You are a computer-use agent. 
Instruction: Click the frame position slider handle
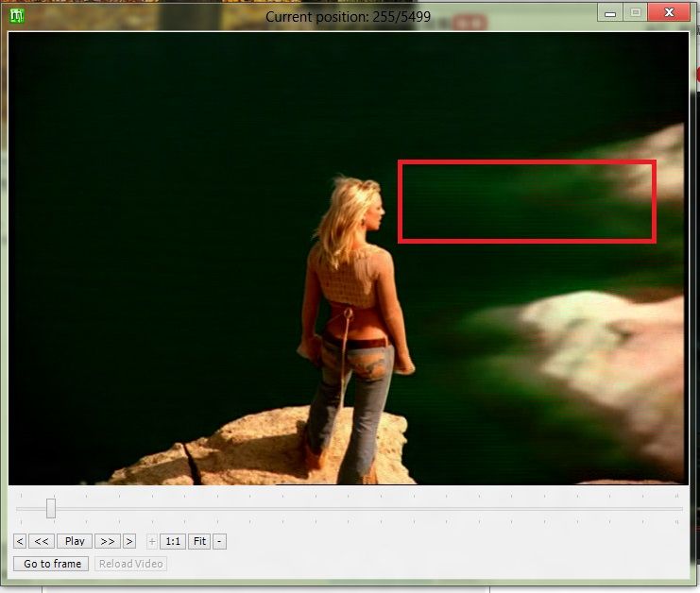[x=51, y=509]
